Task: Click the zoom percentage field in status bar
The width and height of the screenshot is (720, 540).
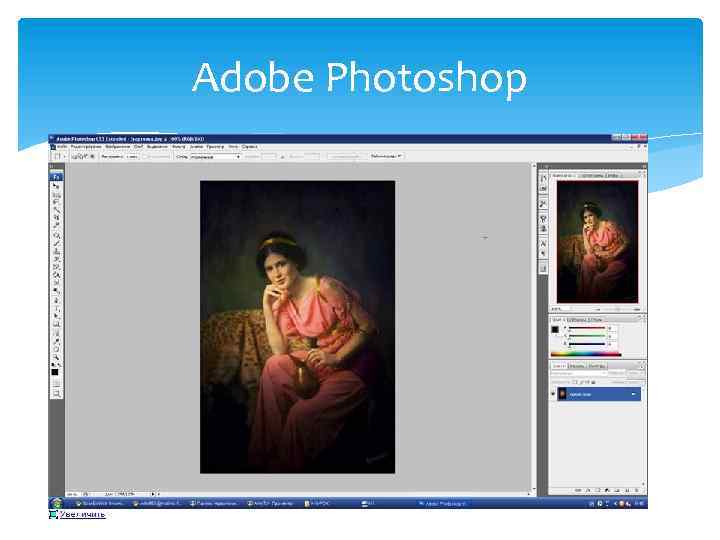Action: pyautogui.click(x=73, y=494)
